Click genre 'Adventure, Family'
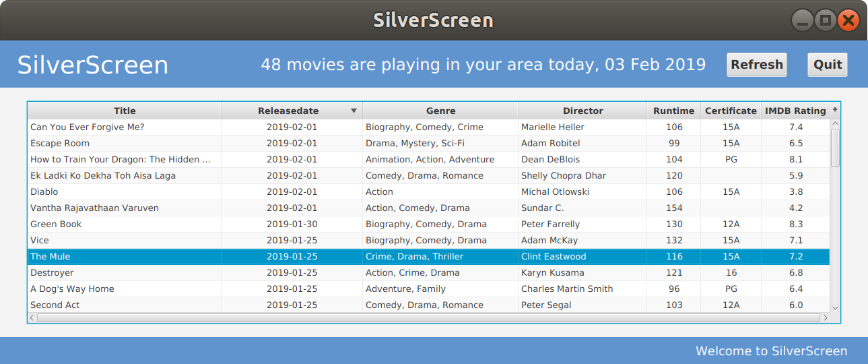The height and width of the screenshot is (364, 868). coord(405,289)
